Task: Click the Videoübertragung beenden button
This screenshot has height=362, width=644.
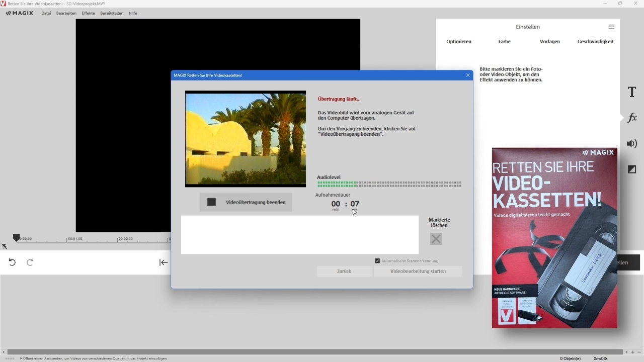Action: (x=246, y=202)
